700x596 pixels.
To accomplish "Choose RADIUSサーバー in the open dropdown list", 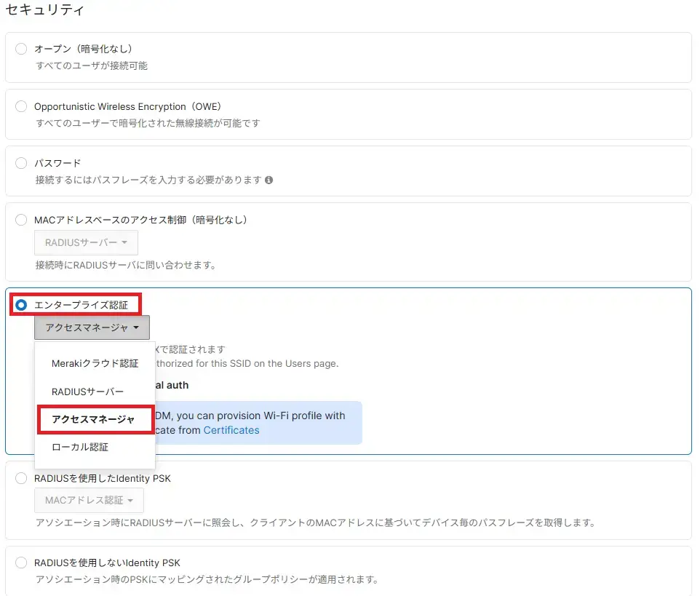I will tap(87, 392).
